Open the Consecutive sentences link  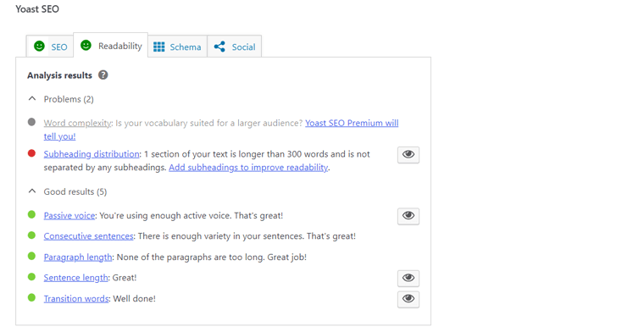(89, 236)
